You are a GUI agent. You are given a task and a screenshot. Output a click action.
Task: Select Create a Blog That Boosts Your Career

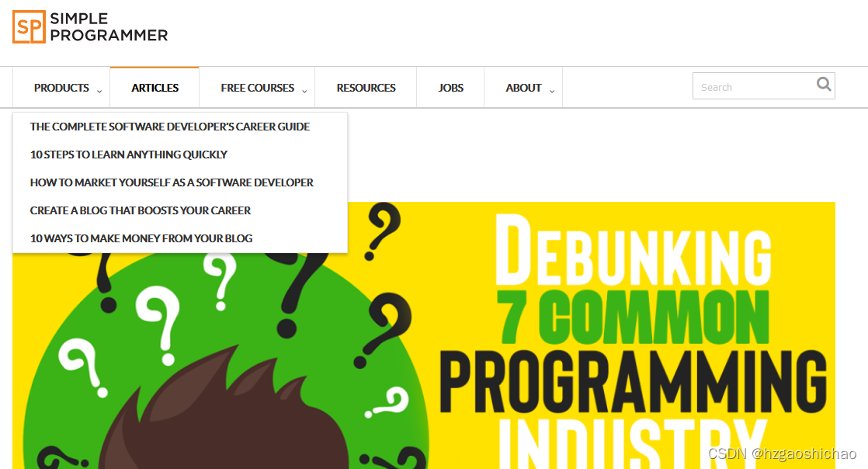(140, 210)
